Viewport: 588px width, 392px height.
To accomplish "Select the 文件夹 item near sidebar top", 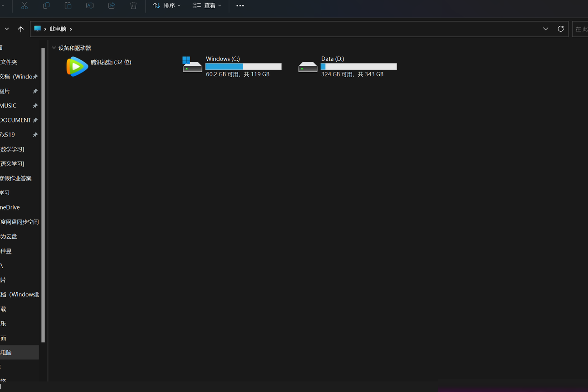I will click(19, 62).
